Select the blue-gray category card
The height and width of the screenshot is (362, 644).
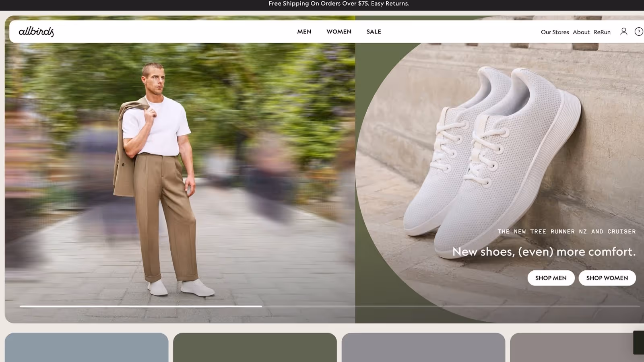tap(87, 347)
